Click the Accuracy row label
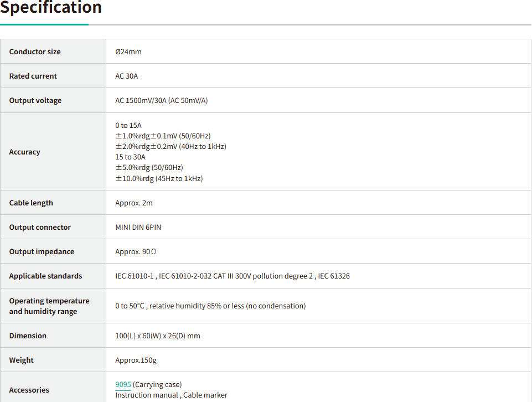Screen dimensions: 532x402 pos(25,152)
